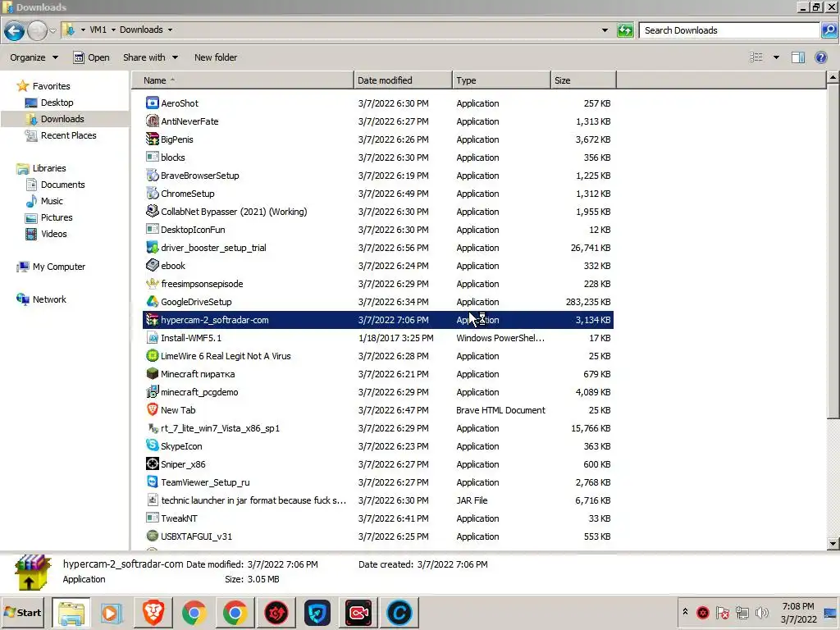Show hidden system tray icons
The image size is (840, 630).
coord(685,612)
